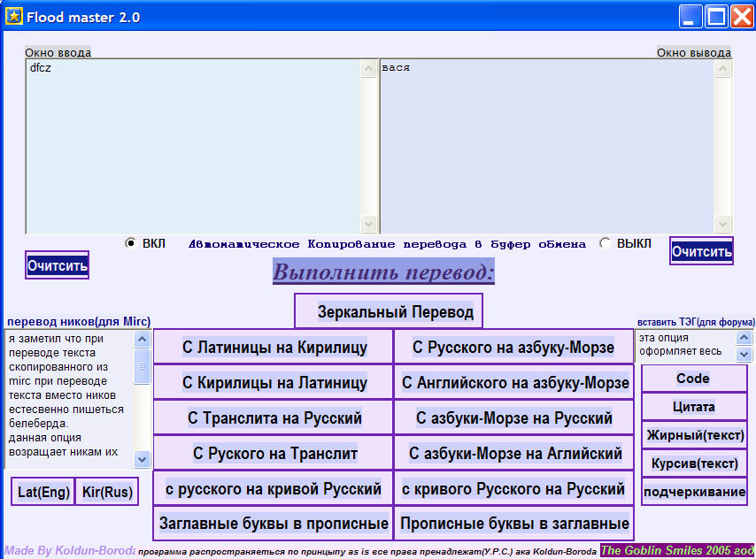Screen dimensions: 756x559
Task: Click output window scrollbar up arrow
Action: pyautogui.click(x=722, y=69)
